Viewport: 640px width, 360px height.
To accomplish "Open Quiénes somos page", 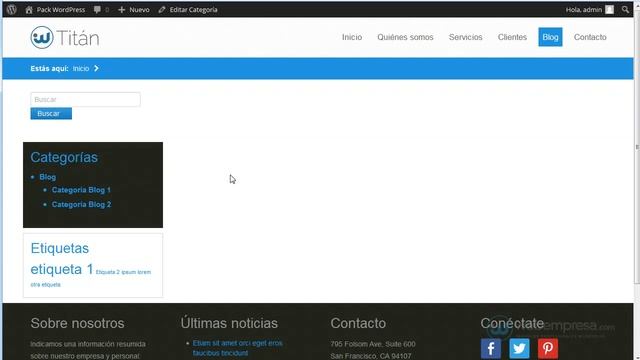I will [405, 37].
